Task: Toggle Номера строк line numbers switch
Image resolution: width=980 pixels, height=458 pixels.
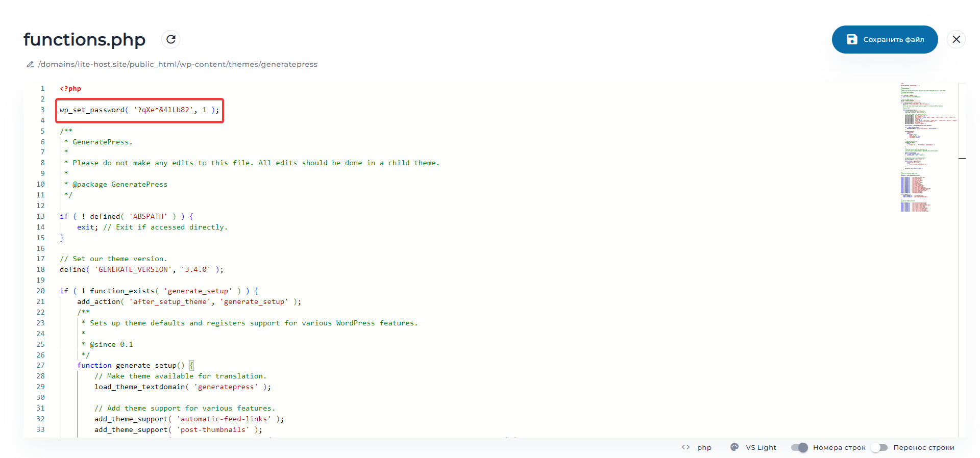Action: pyautogui.click(x=799, y=447)
